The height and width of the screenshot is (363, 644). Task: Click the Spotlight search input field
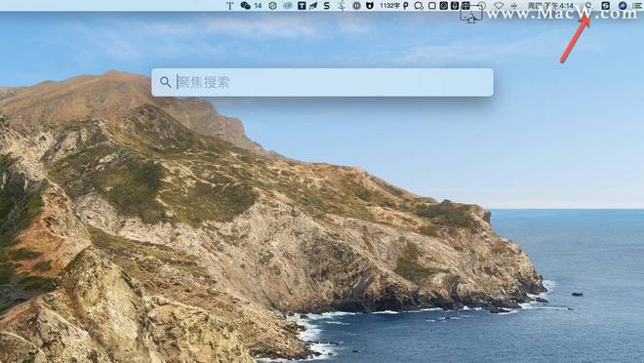[x=322, y=83]
